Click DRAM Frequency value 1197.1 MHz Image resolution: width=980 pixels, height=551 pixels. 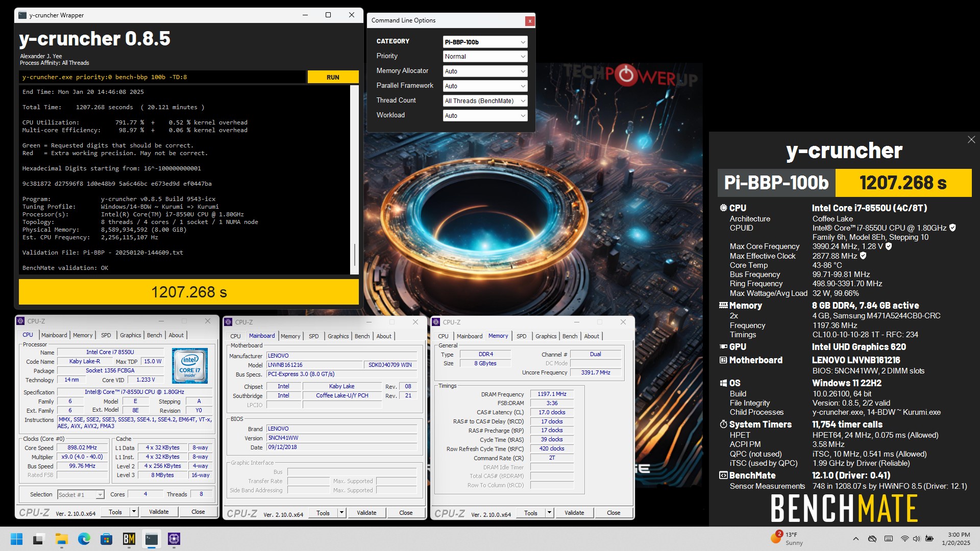tap(552, 394)
